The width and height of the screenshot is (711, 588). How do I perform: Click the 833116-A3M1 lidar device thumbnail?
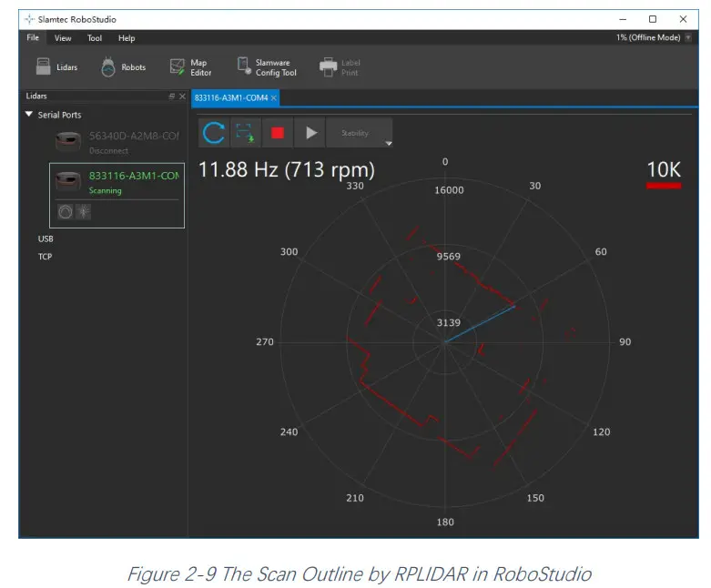pyautogui.click(x=68, y=180)
